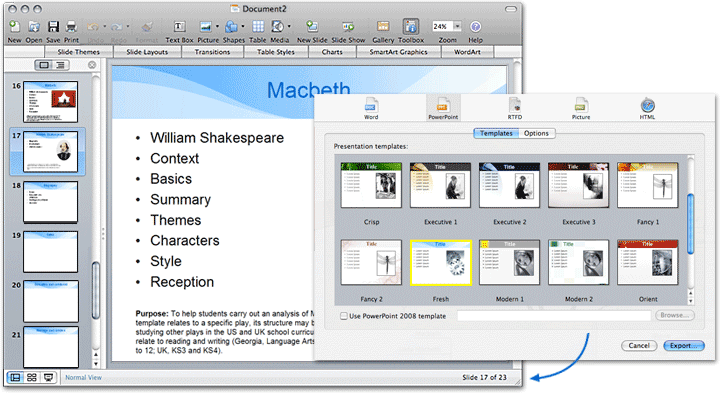Click the Shapes toolbar icon
Viewport: 721px width, 394px height.
tap(231, 27)
